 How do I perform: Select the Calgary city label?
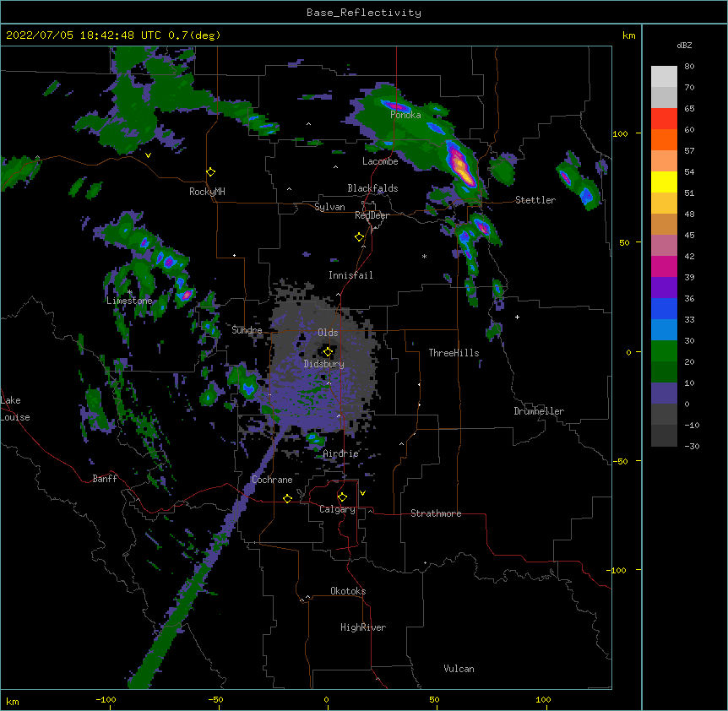(x=337, y=509)
